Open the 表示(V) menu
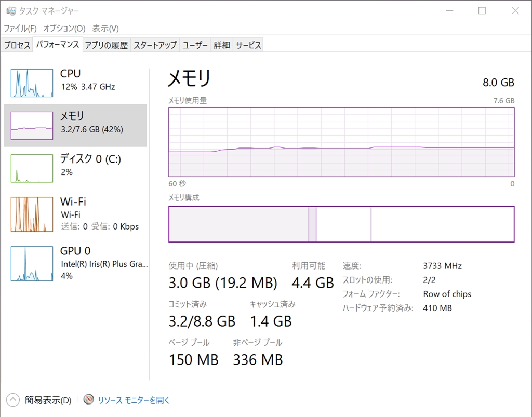532x417 pixels. (x=105, y=28)
